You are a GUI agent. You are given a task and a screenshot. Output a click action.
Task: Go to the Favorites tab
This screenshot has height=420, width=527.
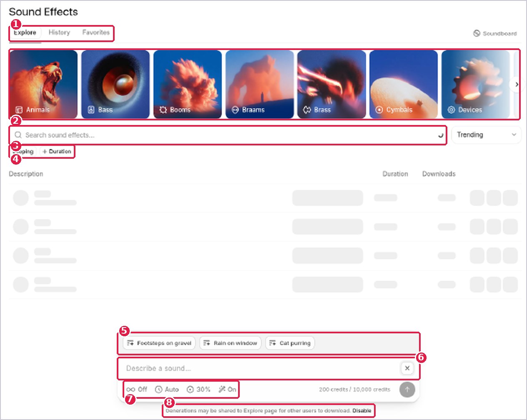[x=96, y=32]
